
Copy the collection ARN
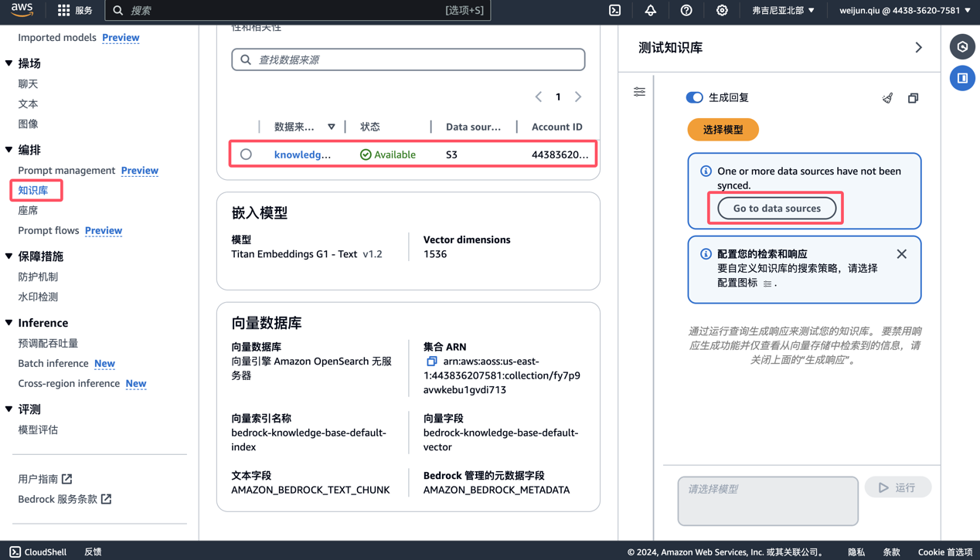[431, 361]
